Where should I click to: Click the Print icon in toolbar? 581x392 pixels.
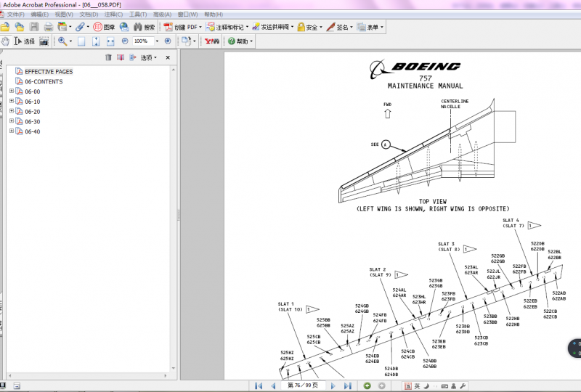(48, 27)
